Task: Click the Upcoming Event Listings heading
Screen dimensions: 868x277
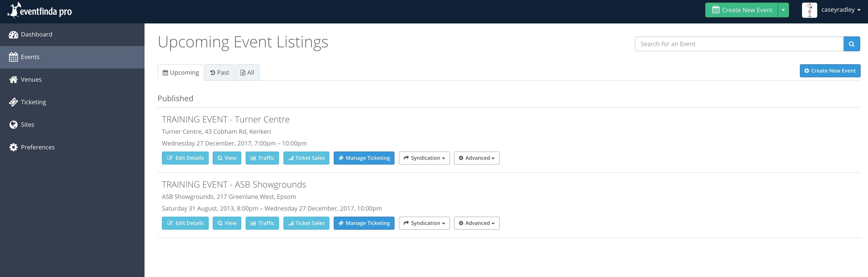Action: click(x=243, y=42)
